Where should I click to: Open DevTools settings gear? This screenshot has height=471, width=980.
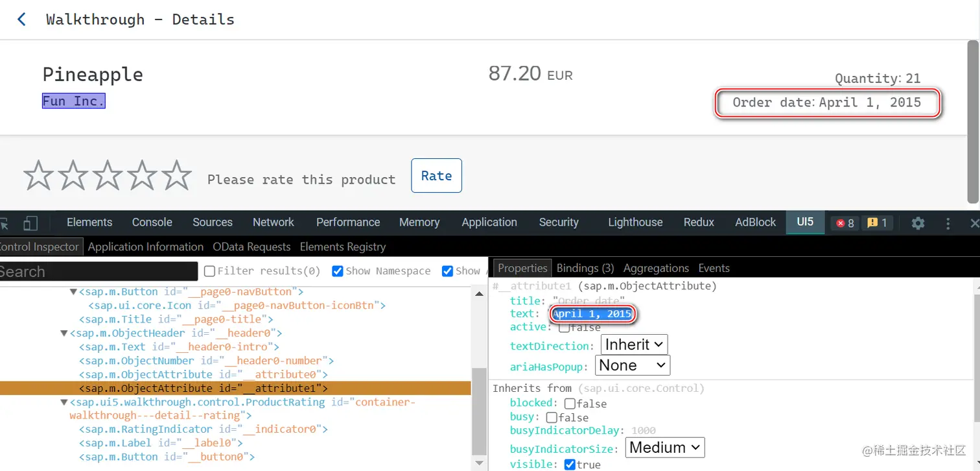click(x=918, y=223)
